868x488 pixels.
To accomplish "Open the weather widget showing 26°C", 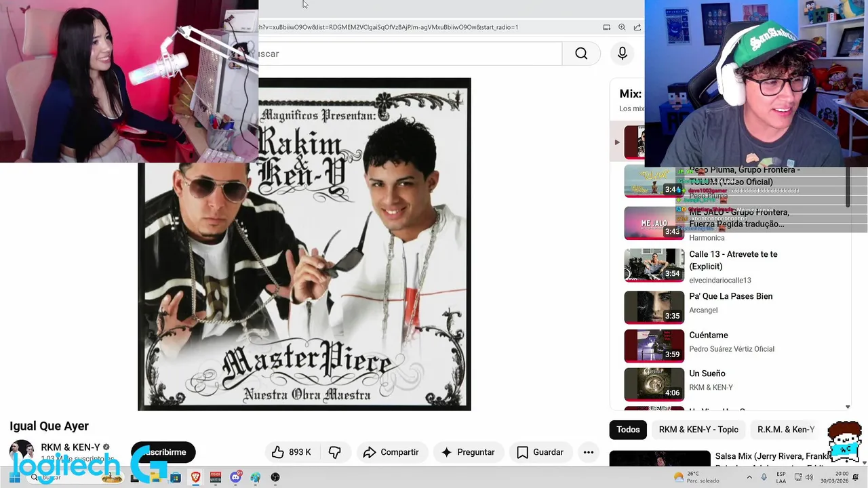I will click(696, 477).
